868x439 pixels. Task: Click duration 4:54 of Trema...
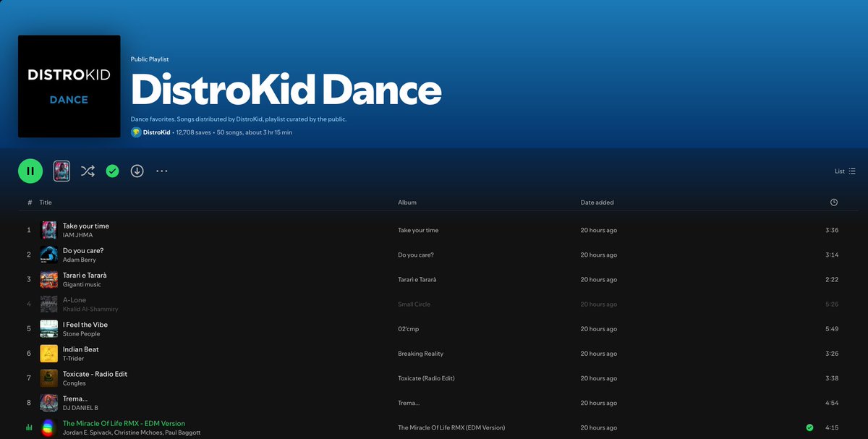click(832, 403)
